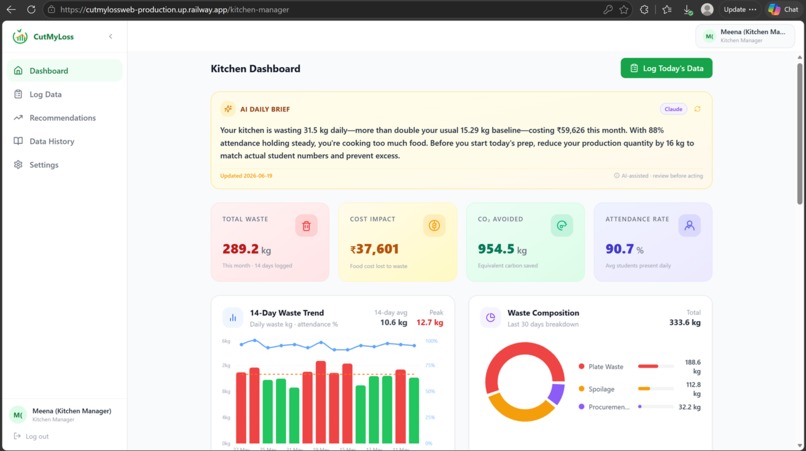Click the 14-Day Waste Trend chart icon
This screenshot has width=806, height=451.
click(x=233, y=318)
